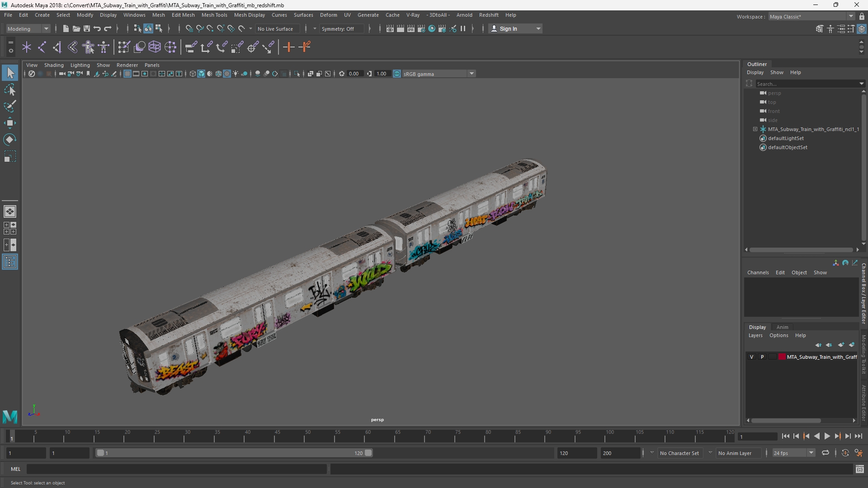Click the Pause Viewport 2.0 icon
The height and width of the screenshot is (488, 868).
(463, 28)
